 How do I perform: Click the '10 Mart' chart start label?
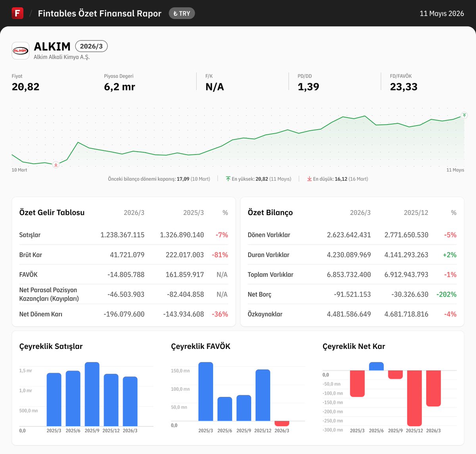point(19,170)
